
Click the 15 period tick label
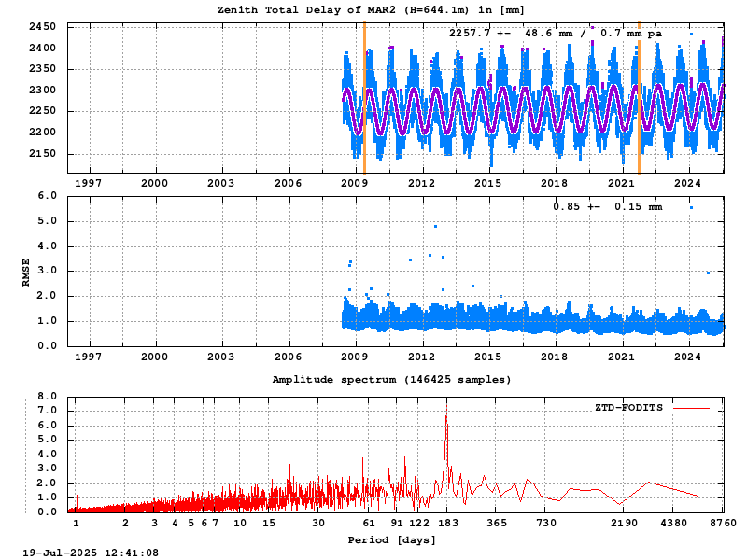pos(269,523)
